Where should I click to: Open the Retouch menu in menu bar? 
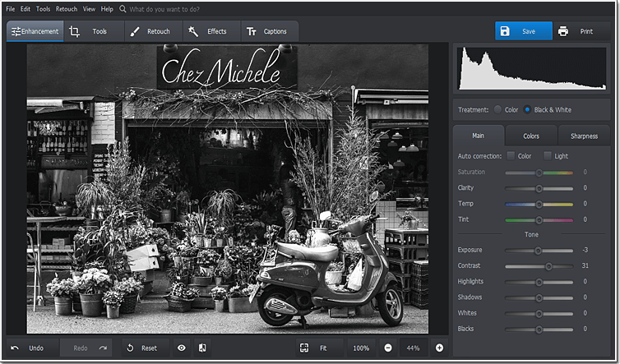[67, 9]
